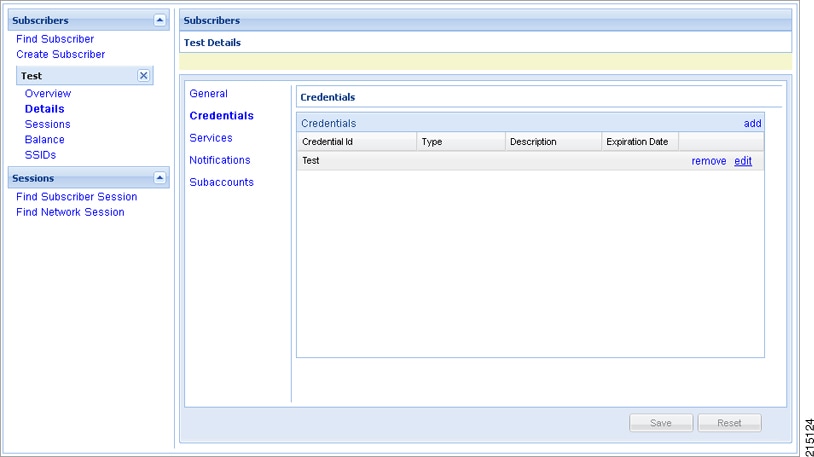The height and width of the screenshot is (457, 814).
Task: Click the Save button
Action: 661,423
